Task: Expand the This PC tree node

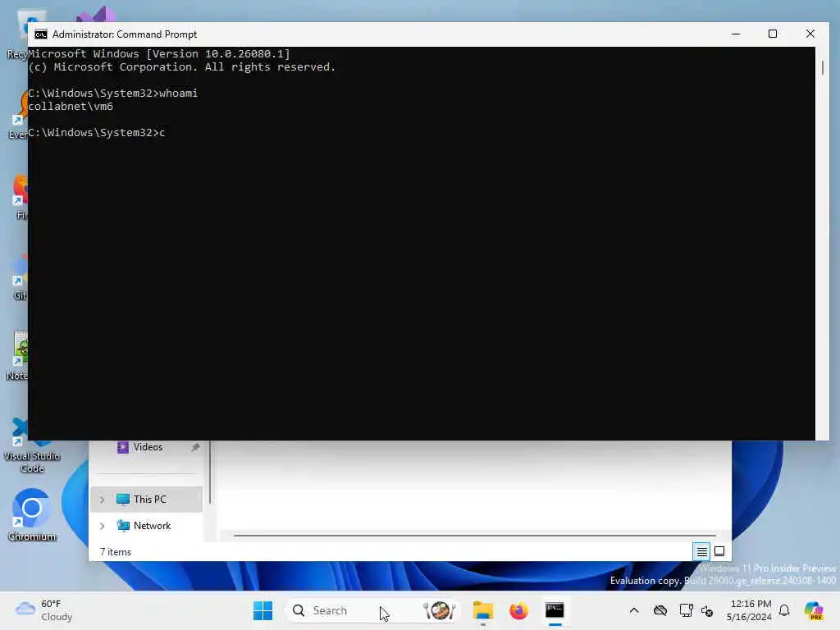Action: tap(102, 500)
